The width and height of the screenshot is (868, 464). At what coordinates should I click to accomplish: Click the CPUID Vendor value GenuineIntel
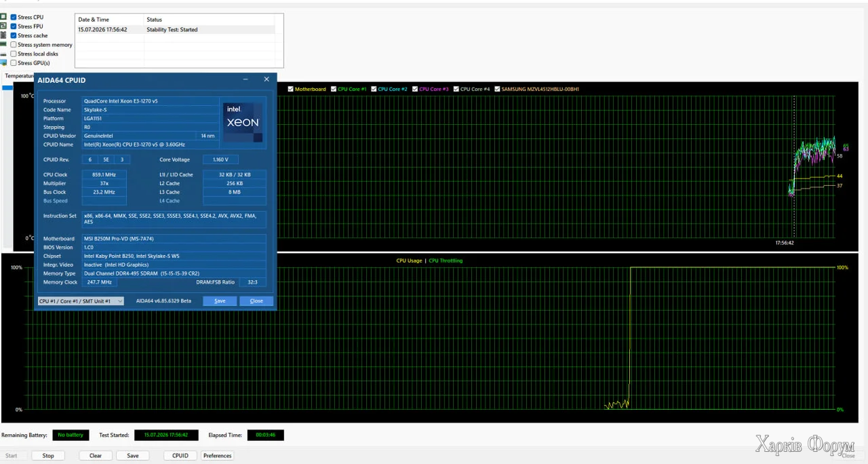(138, 136)
